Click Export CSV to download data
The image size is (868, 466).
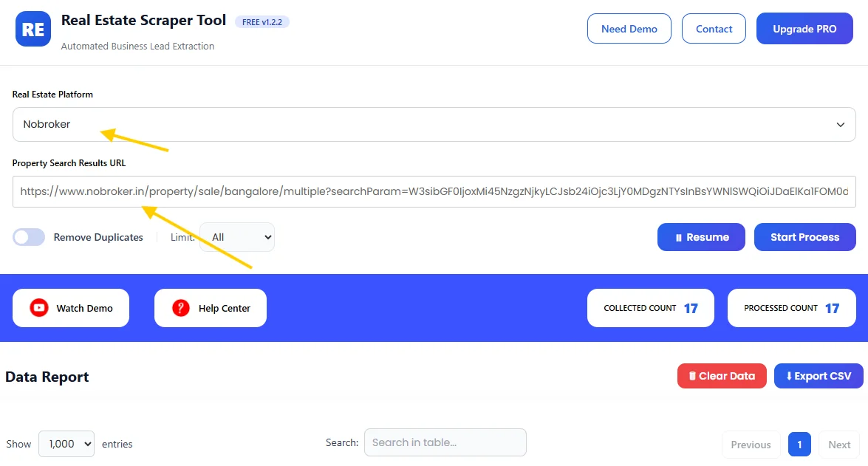818,375
